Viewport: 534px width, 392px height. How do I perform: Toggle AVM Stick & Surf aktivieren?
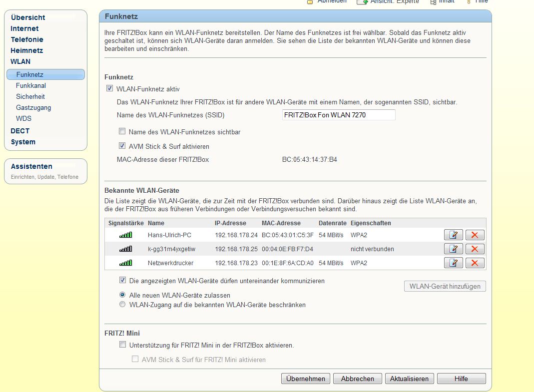[x=122, y=146]
